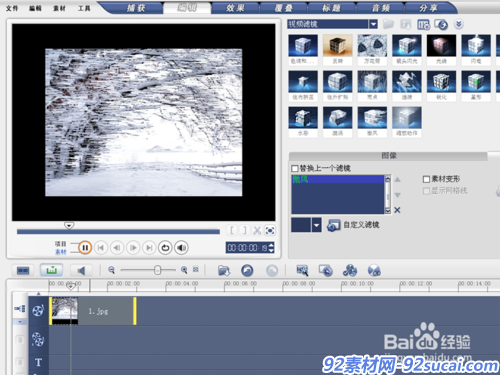Cut the clip with the scissors

[257, 230]
